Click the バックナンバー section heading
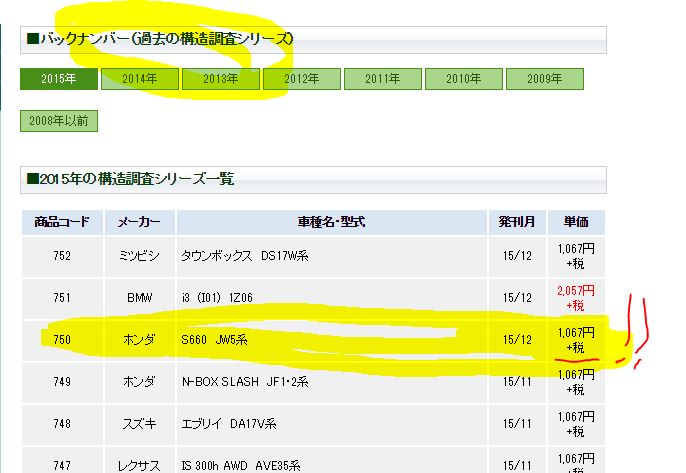 (x=160, y=39)
